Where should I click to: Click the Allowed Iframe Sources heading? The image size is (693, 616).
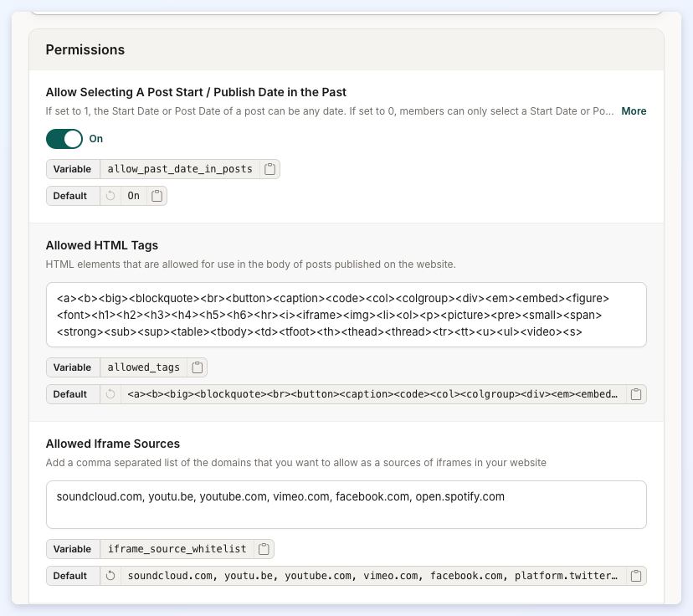(113, 444)
